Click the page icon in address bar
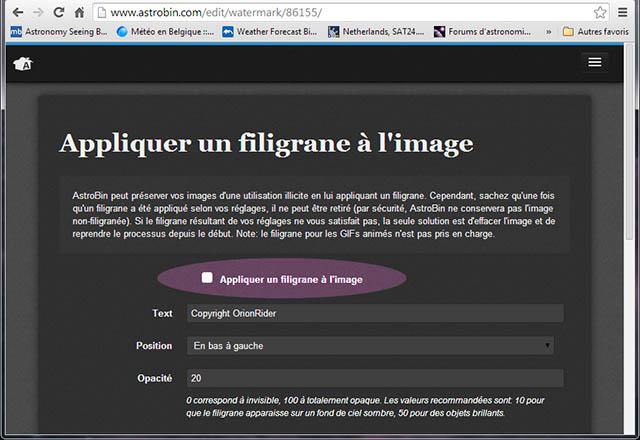The height and width of the screenshot is (440, 640). pos(102,13)
